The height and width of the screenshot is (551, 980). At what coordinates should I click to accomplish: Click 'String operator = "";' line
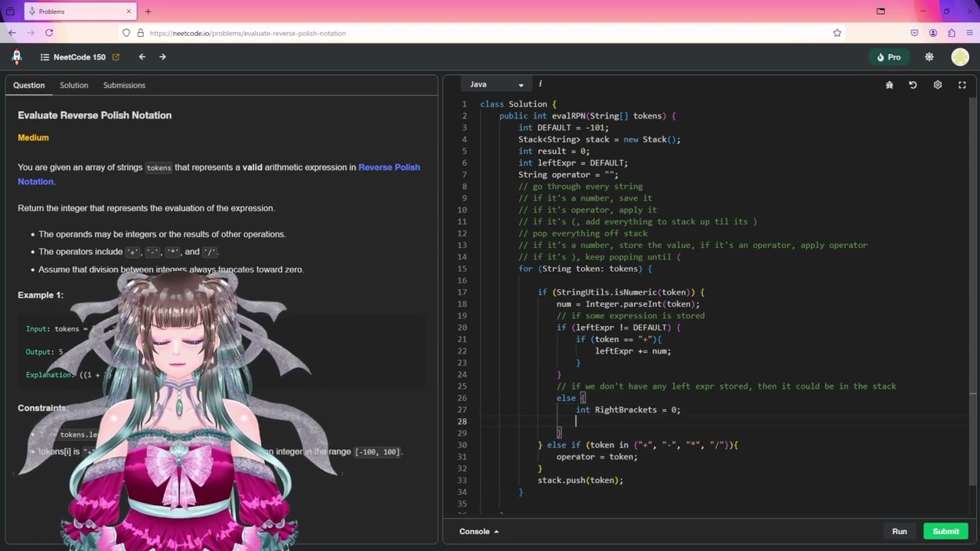[568, 174]
